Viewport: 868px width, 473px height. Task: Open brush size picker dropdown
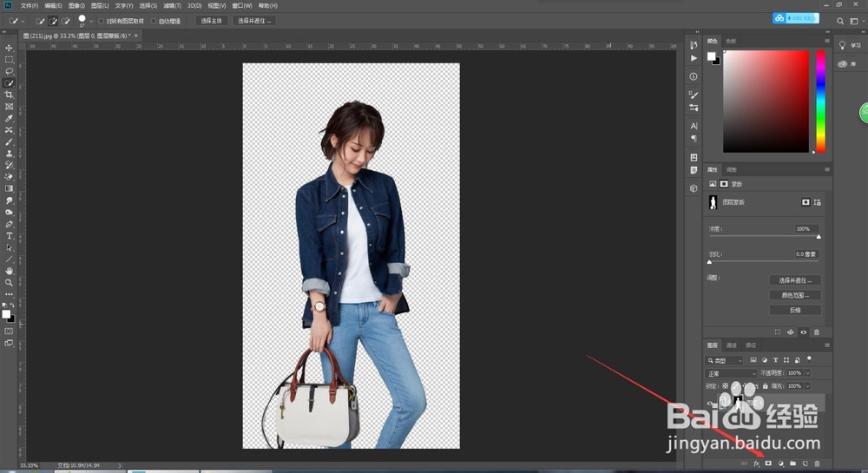click(91, 22)
